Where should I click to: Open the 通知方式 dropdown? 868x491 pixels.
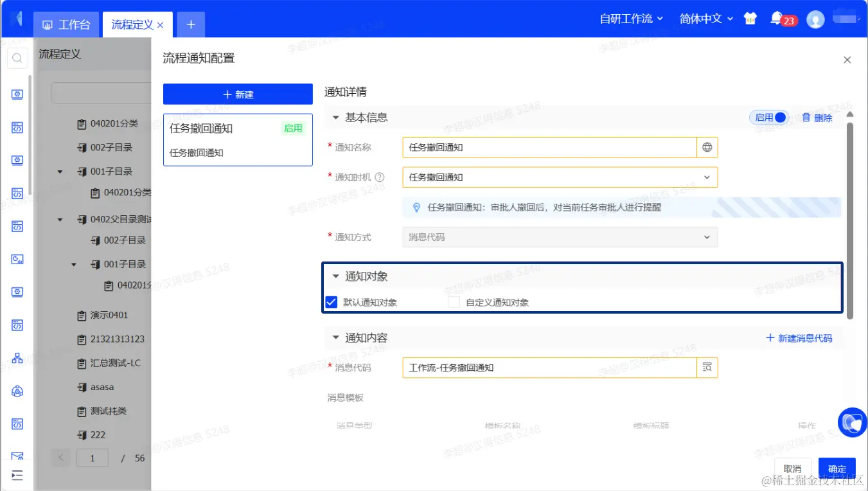(x=560, y=237)
